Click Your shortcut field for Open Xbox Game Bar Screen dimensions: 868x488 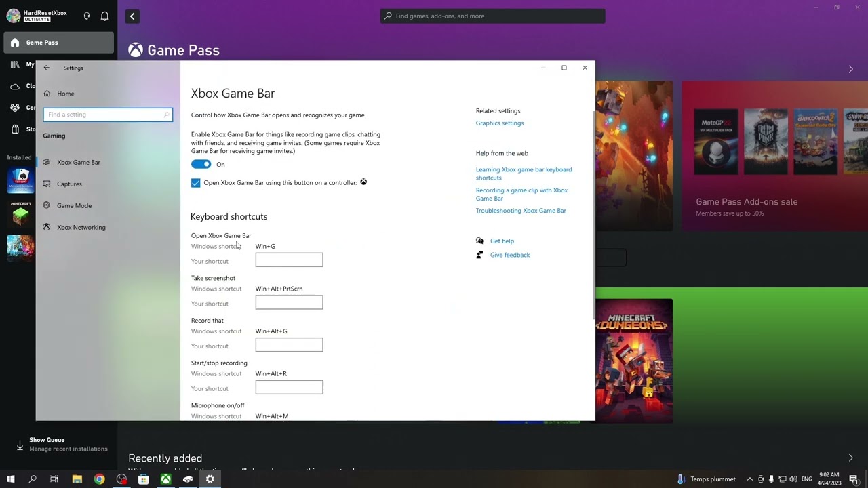(x=289, y=260)
